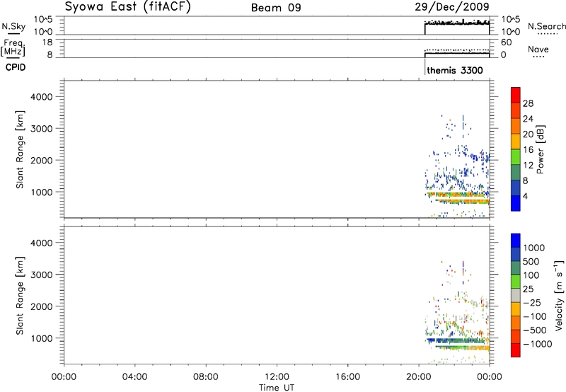
Task: Click the "Freq. [MHz]" axis label
Action: pyautogui.click(x=13, y=47)
